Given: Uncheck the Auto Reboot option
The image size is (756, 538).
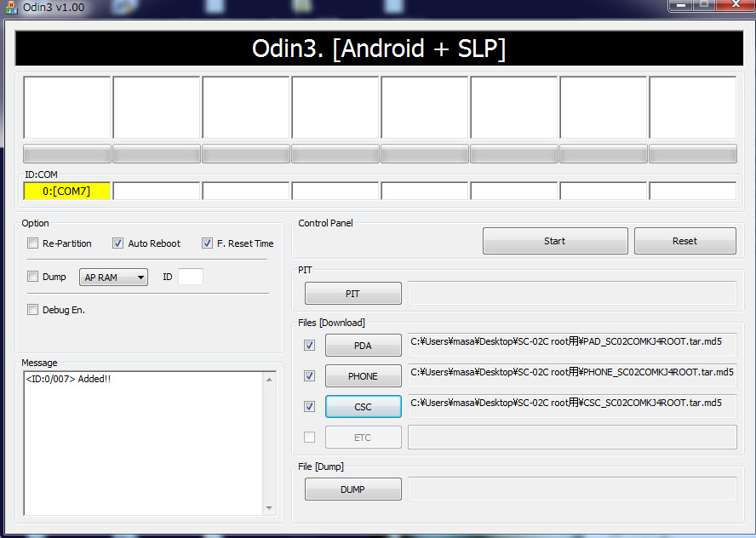Looking at the screenshot, I should pyautogui.click(x=117, y=243).
